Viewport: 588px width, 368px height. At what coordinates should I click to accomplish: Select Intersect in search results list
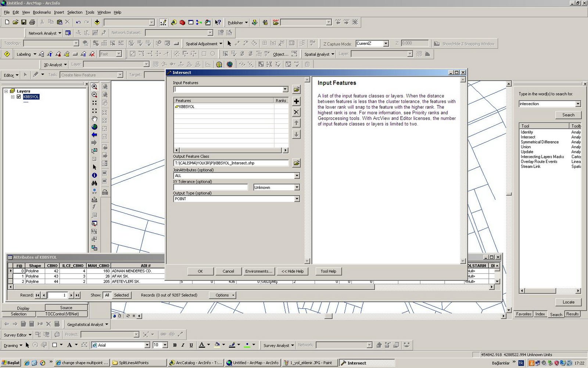coord(528,137)
